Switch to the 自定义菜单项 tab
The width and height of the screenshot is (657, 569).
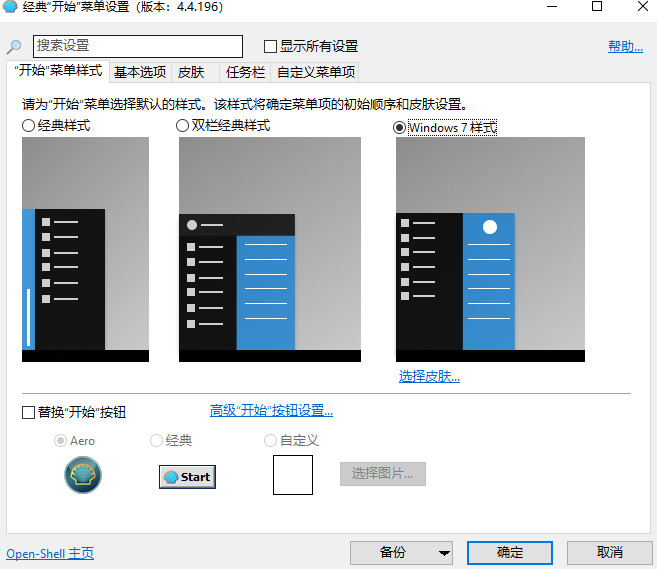click(x=316, y=72)
